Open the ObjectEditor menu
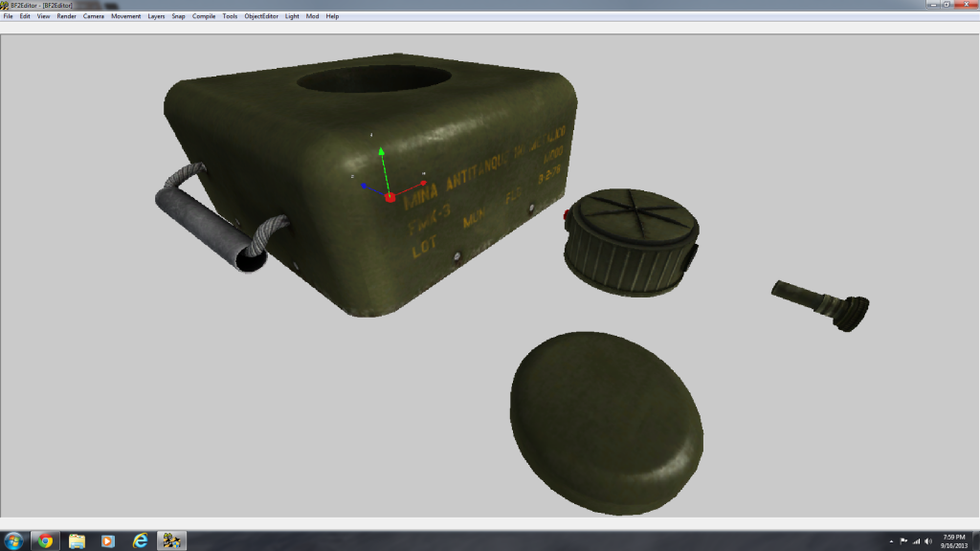This screenshot has width=980, height=551. (262, 16)
